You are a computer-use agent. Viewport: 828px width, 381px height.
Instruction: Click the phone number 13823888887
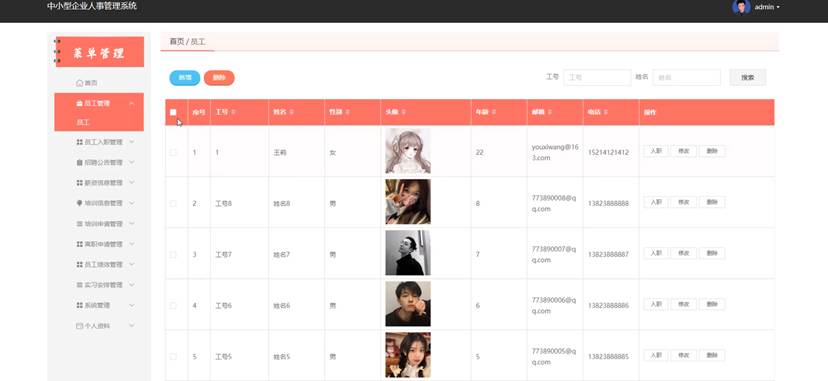coord(608,254)
